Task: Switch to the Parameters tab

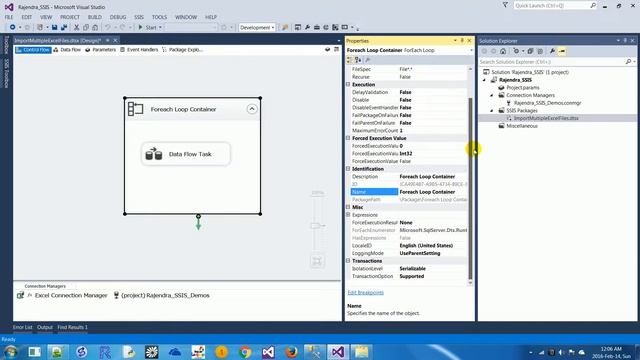Action: pos(100,50)
